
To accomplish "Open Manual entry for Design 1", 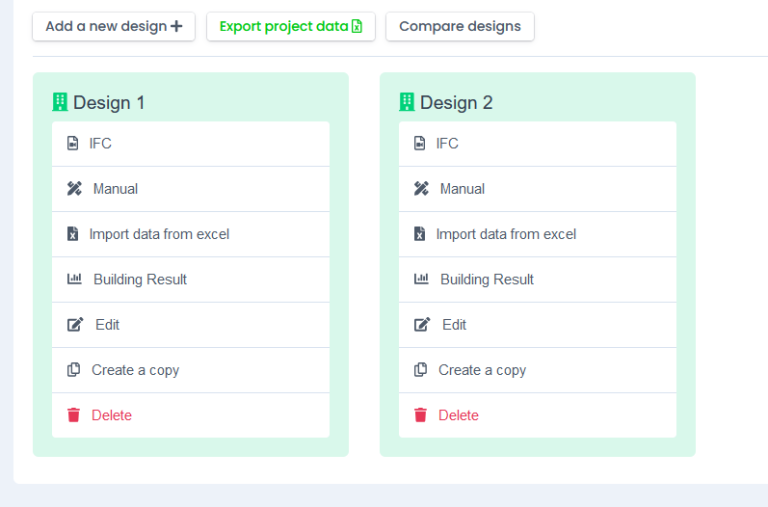I will (x=191, y=189).
